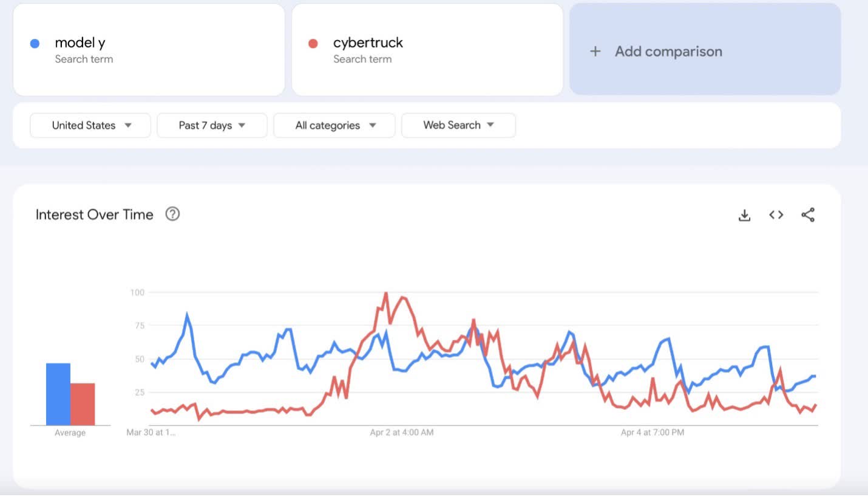
Task: Open the United States region dropdown
Action: (x=90, y=125)
